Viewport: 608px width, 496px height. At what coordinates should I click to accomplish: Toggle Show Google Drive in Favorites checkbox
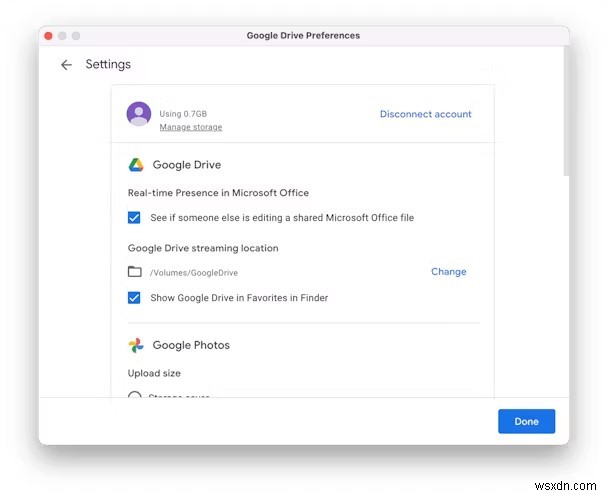pos(134,298)
